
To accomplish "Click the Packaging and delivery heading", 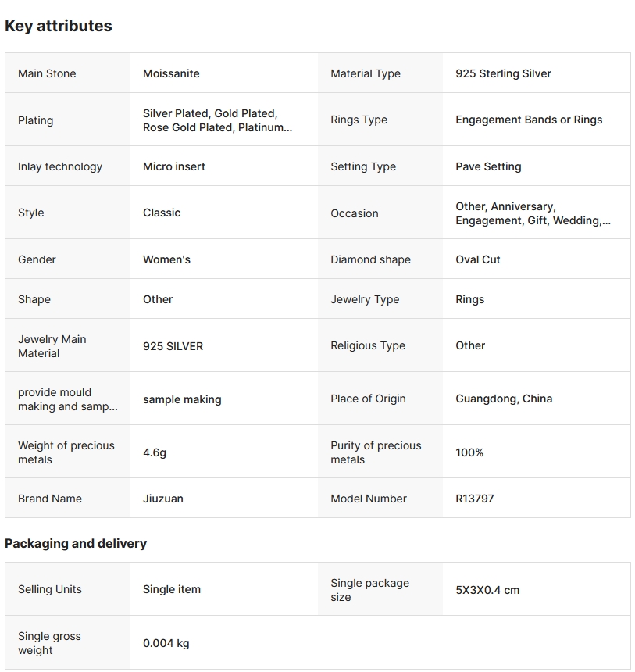I will (76, 543).
